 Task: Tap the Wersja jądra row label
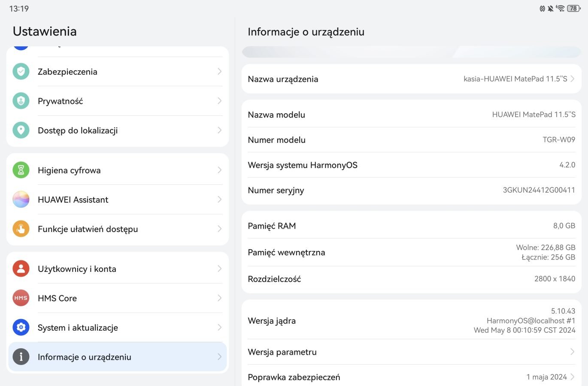tap(272, 321)
